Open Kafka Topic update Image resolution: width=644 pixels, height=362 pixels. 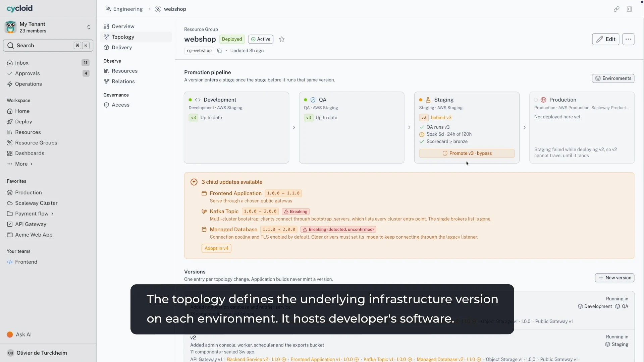[x=224, y=212]
